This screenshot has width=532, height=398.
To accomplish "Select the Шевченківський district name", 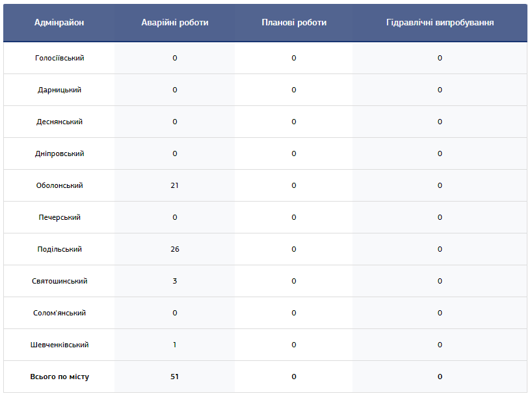I will (59, 345).
